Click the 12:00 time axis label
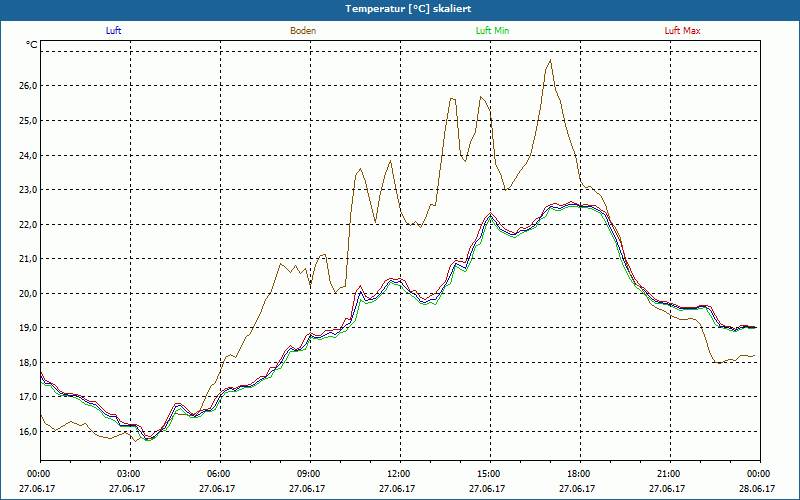800x500 pixels. pos(401,474)
